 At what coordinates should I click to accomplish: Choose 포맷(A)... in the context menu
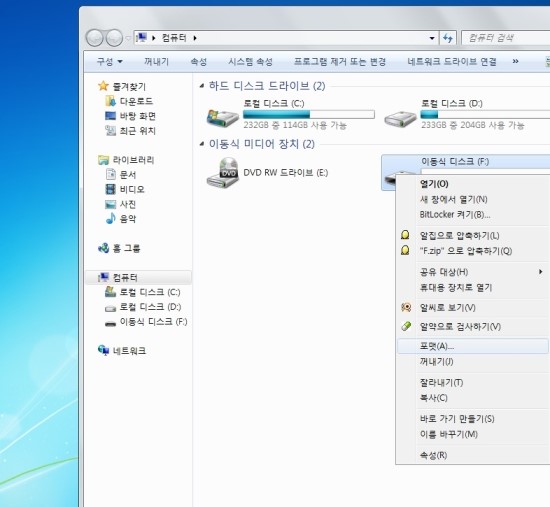click(x=472, y=346)
